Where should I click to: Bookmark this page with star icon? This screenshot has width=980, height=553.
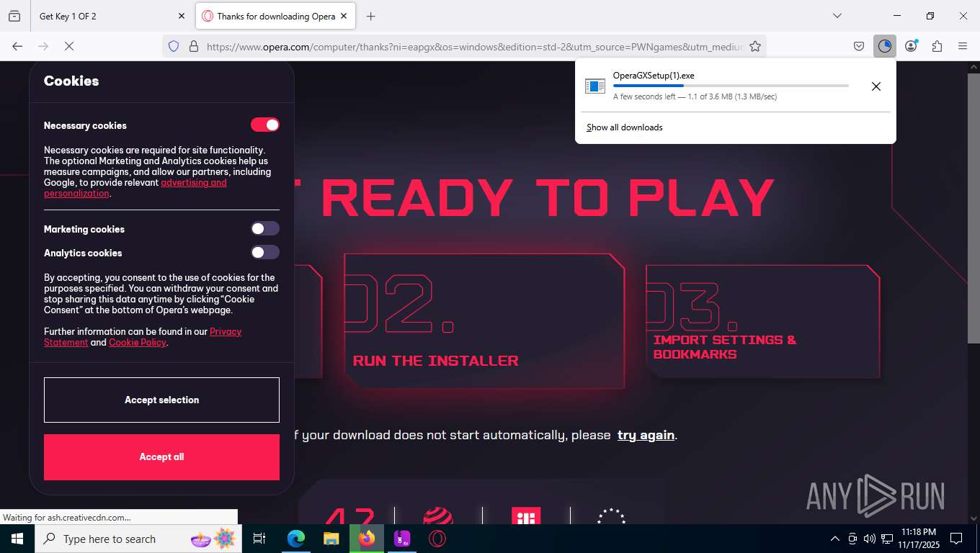pyautogui.click(x=755, y=46)
